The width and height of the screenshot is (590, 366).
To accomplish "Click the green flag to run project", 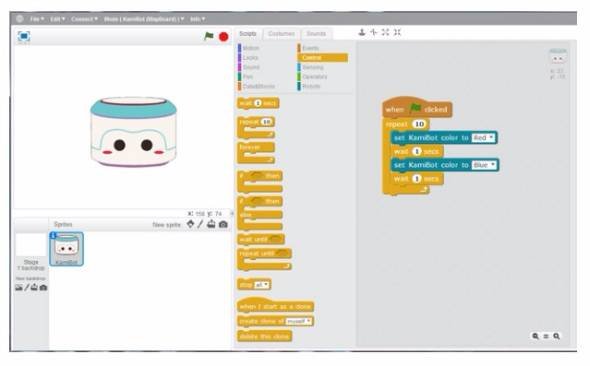I will click(x=208, y=36).
